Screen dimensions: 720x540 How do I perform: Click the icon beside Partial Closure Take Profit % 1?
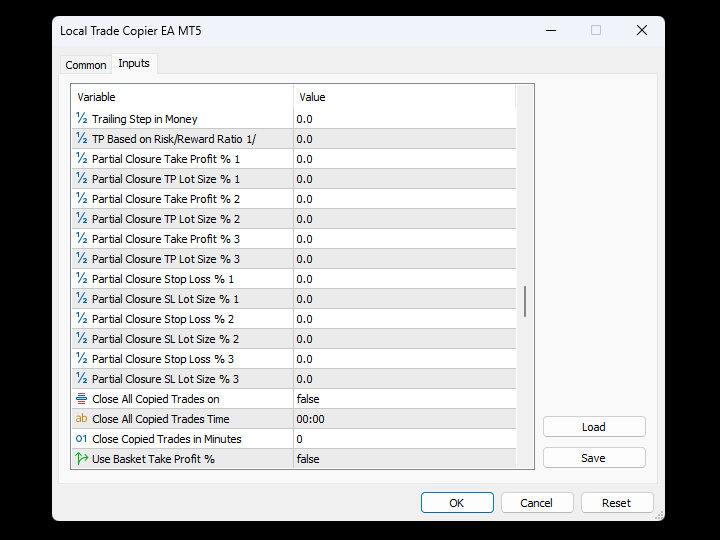click(82, 158)
